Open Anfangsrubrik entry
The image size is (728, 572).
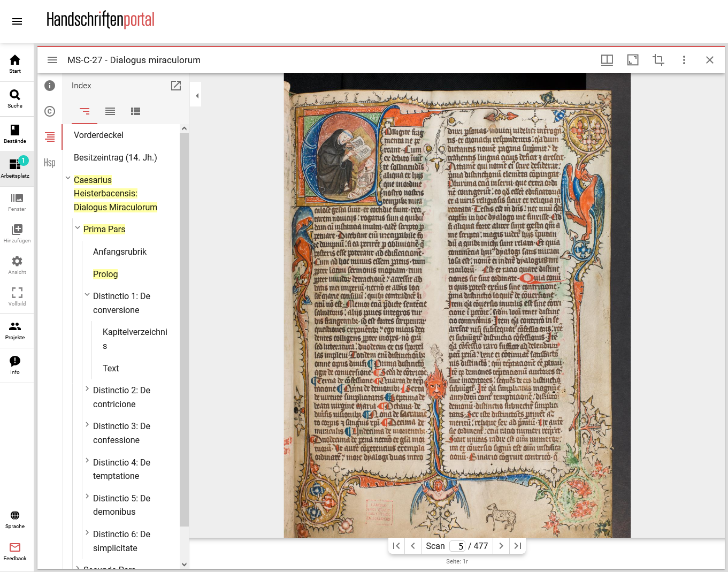(120, 251)
